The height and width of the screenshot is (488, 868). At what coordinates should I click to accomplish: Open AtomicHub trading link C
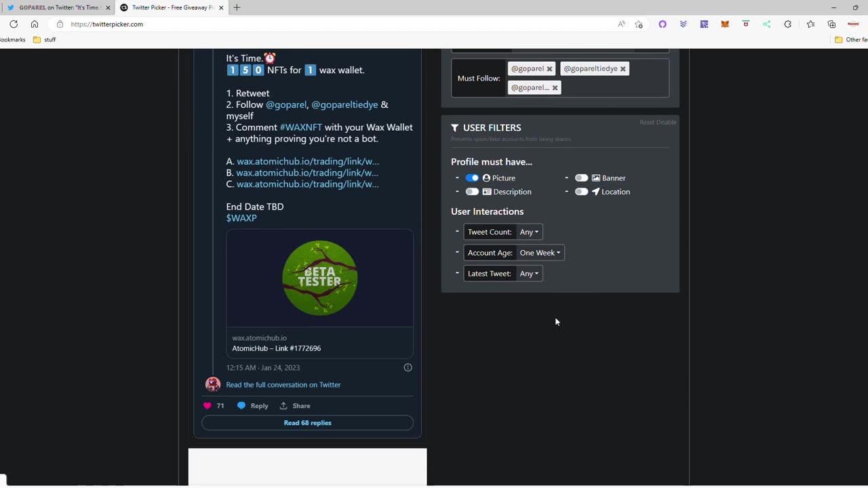click(307, 184)
